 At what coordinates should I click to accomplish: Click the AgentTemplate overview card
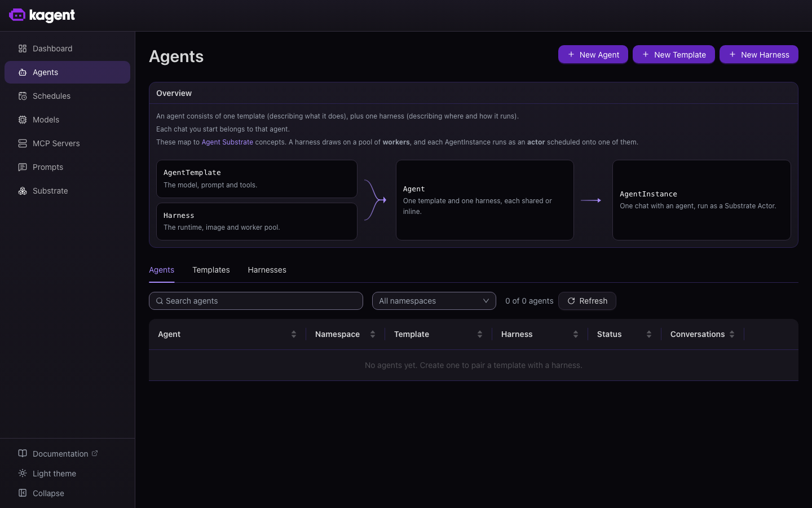[x=257, y=179]
